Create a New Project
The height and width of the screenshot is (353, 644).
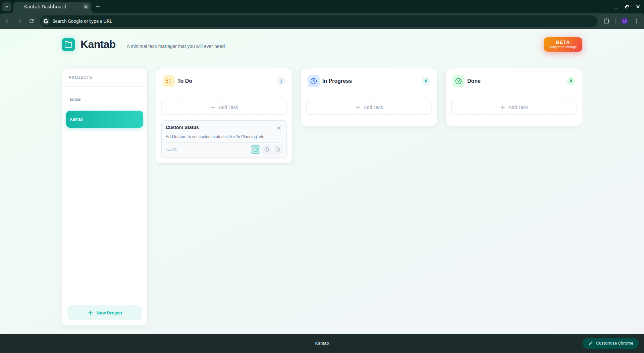[104, 312]
